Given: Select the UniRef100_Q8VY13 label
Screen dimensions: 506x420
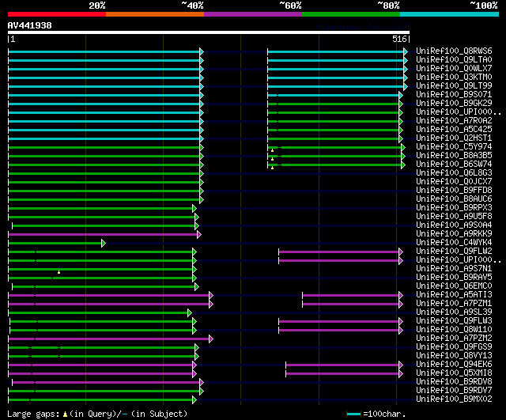Looking at the screenshot, I should click(454, 356).
